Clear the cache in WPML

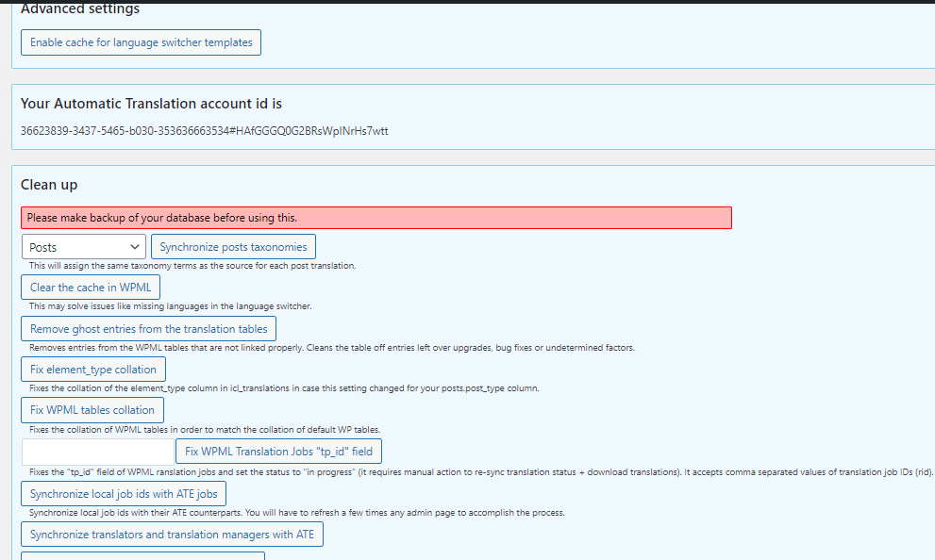tap(91, 288)
